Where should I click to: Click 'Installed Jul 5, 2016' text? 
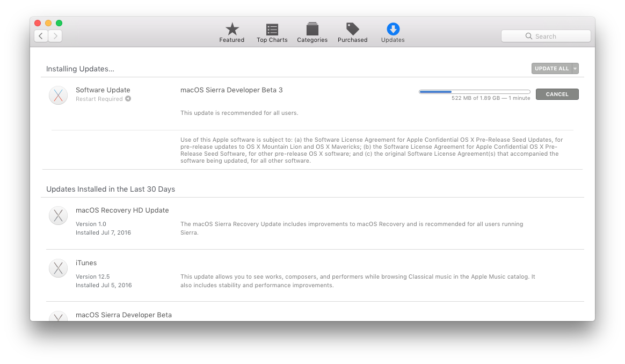click(104, 285)
